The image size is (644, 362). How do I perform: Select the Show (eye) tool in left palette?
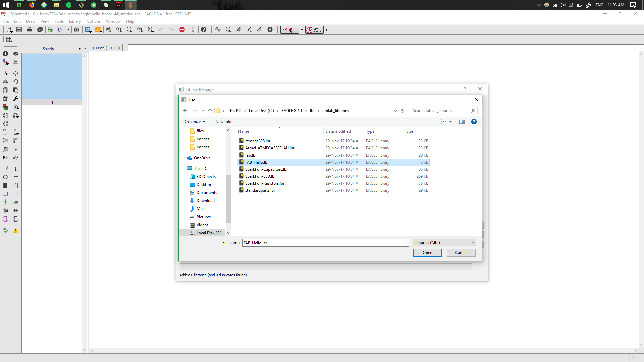pyautogui.click(x=16, y=54)
